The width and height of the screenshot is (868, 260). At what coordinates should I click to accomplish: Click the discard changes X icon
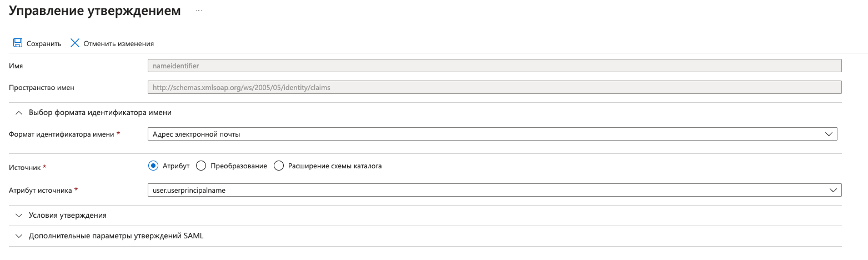coord(75,43)
